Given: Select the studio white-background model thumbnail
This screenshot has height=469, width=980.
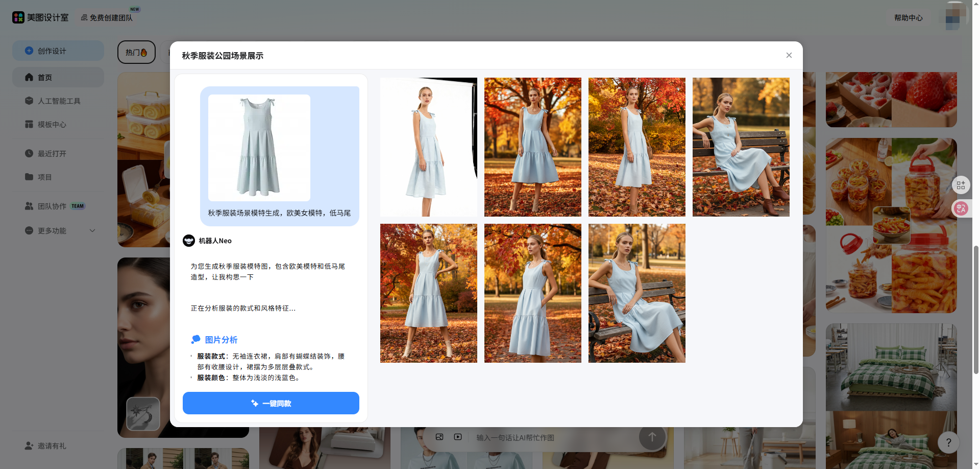Looking at the screenshot, I should (x=428, y=147).
